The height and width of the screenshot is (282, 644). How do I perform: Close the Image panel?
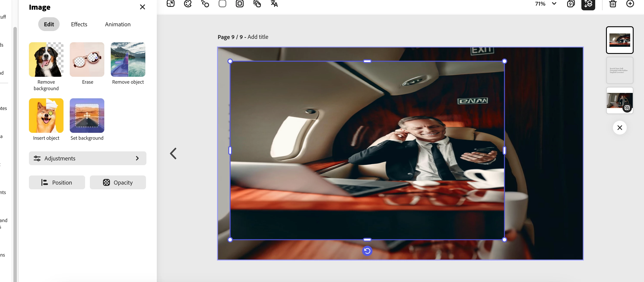[x=143, y=7]
